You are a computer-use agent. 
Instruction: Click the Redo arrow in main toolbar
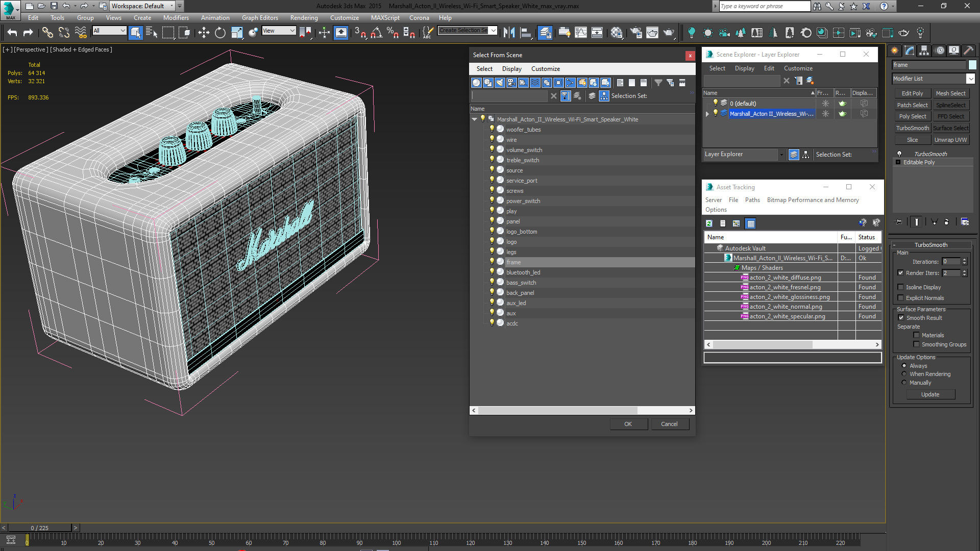(x=28, y=33)
